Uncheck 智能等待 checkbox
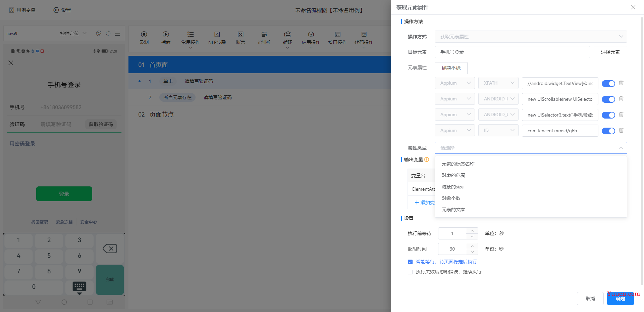Image resolution: width=644 pixels, height=312 pixels. tap(410, 262)
